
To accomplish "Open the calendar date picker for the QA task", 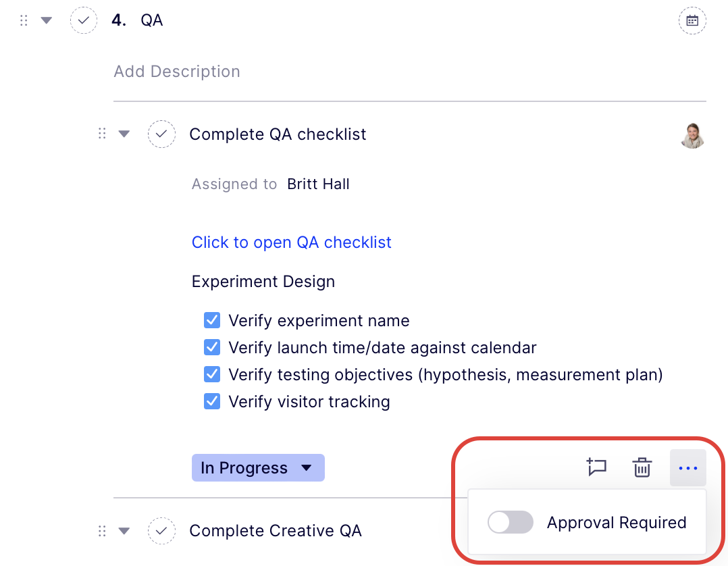I will tap(693, 20).
